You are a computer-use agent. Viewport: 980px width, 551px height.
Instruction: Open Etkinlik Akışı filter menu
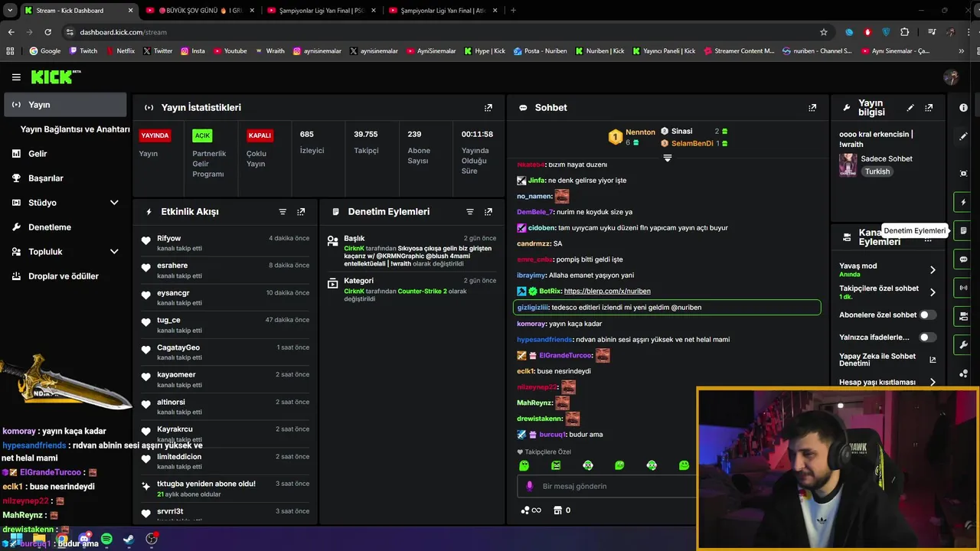pyautogui.click(x=283, y=212)
